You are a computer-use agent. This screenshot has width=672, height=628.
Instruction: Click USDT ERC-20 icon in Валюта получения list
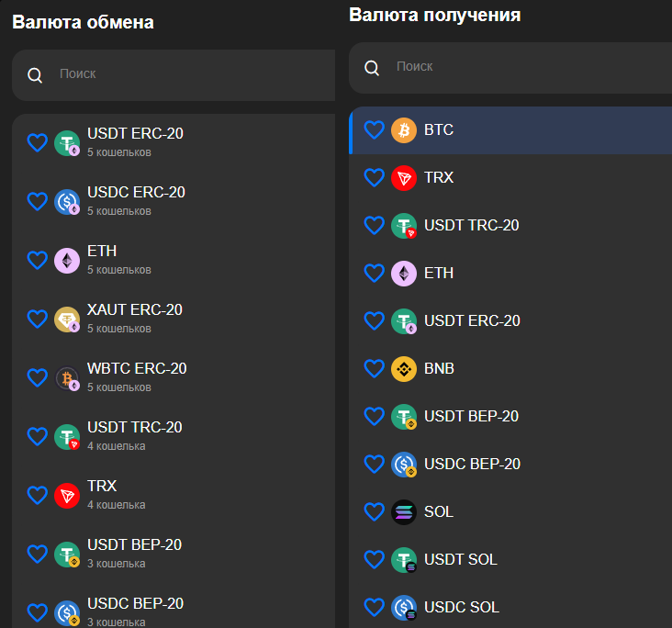pos(404,321)
